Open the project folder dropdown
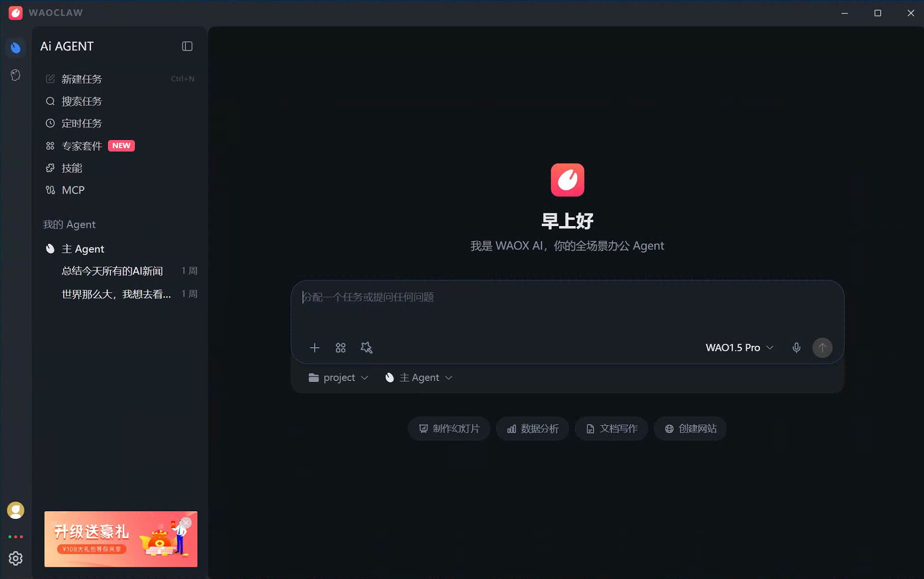 339,378
